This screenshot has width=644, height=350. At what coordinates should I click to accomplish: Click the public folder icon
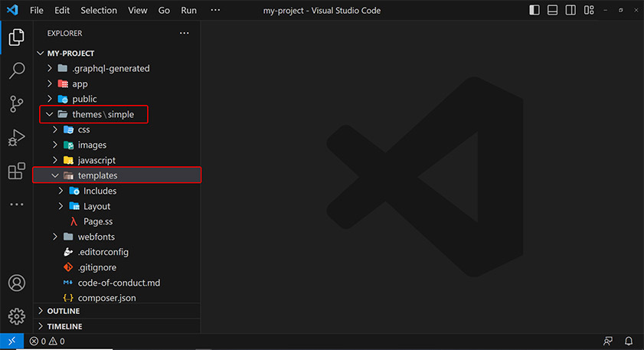pyautogui.click(x=63, y=99)
